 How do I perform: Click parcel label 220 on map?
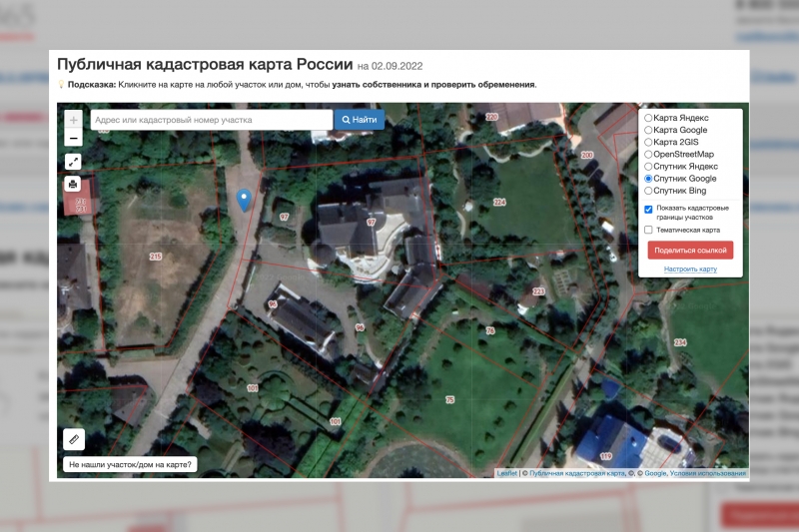pyautogui.click(x=491, y=117)
